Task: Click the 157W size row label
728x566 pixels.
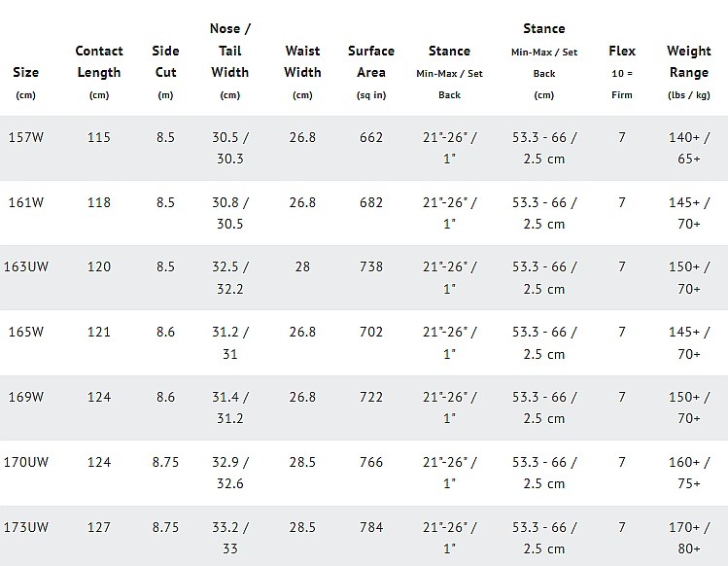Action: point(26,138)
